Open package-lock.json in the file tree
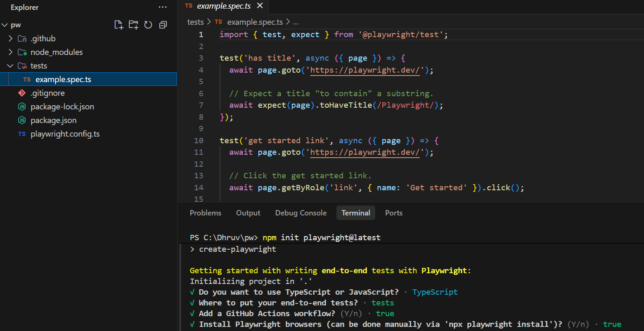The width and height of the screenshot is (644, 331). tap(62, 107)
